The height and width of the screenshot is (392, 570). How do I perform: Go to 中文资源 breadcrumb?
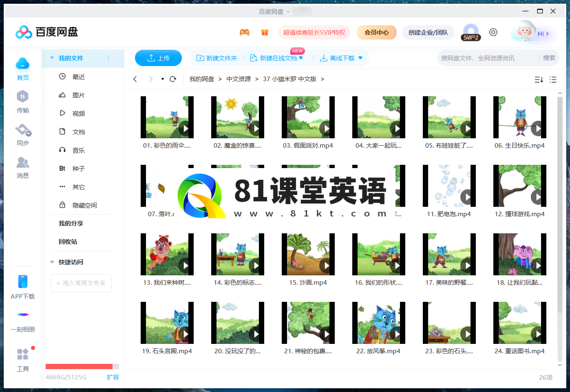[239, 79]
